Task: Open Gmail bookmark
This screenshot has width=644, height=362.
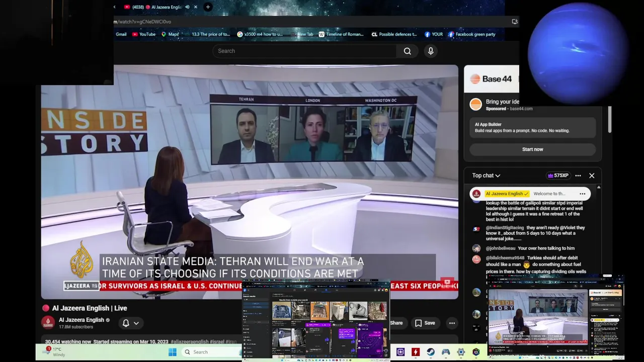Action: (x=121, y=34)
